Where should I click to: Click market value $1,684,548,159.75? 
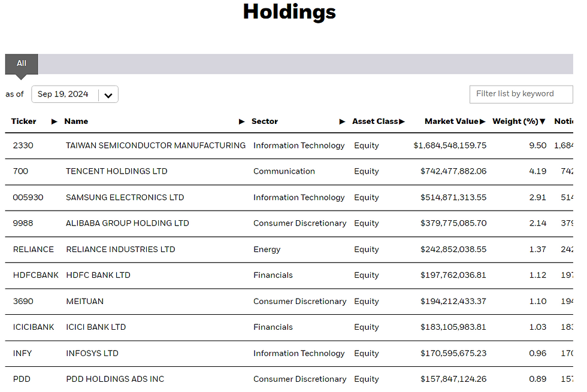tap(450, 145)
